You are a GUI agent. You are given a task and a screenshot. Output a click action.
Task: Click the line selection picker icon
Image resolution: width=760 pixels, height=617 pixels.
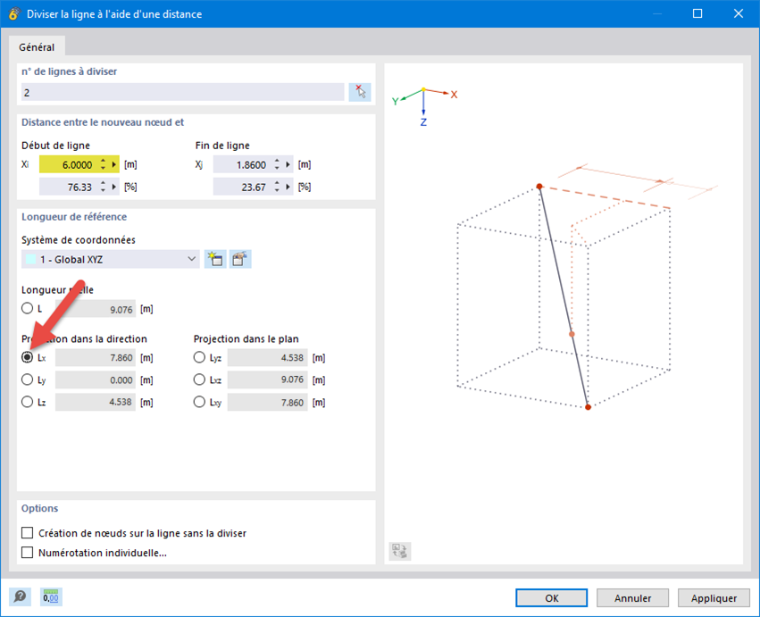(360, 92)
